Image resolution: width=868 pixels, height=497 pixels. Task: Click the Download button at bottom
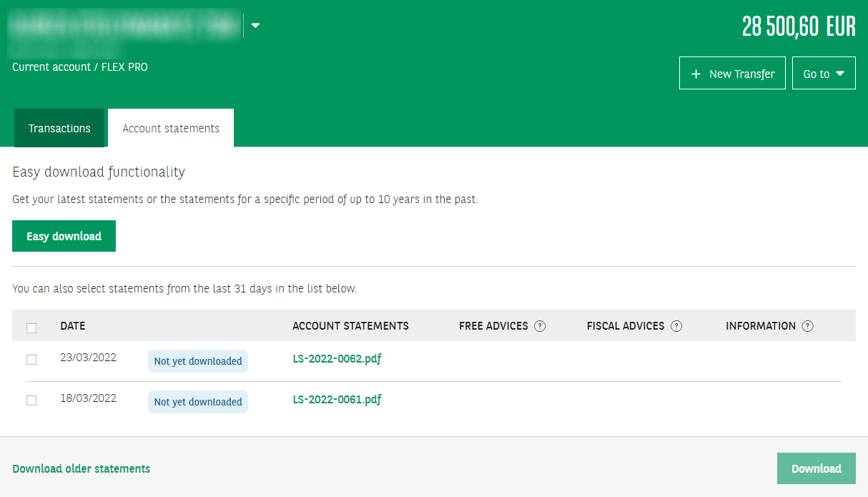coord(816,468)
